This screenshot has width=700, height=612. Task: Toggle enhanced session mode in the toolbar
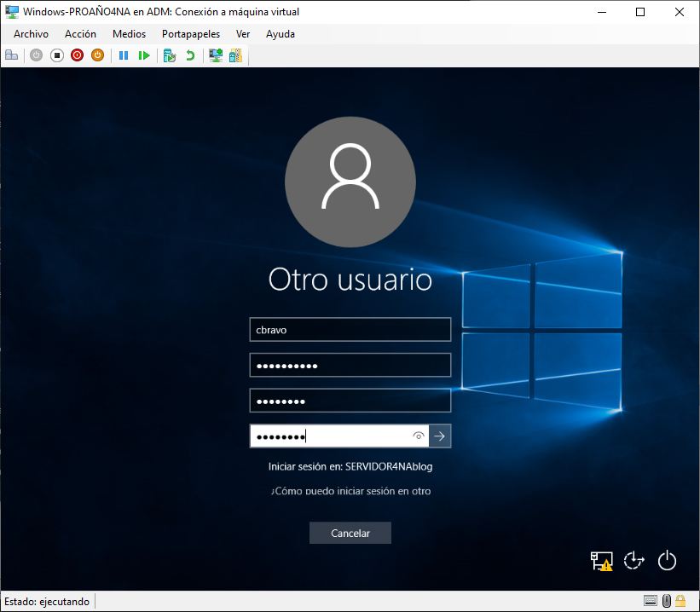pos(215,55)
